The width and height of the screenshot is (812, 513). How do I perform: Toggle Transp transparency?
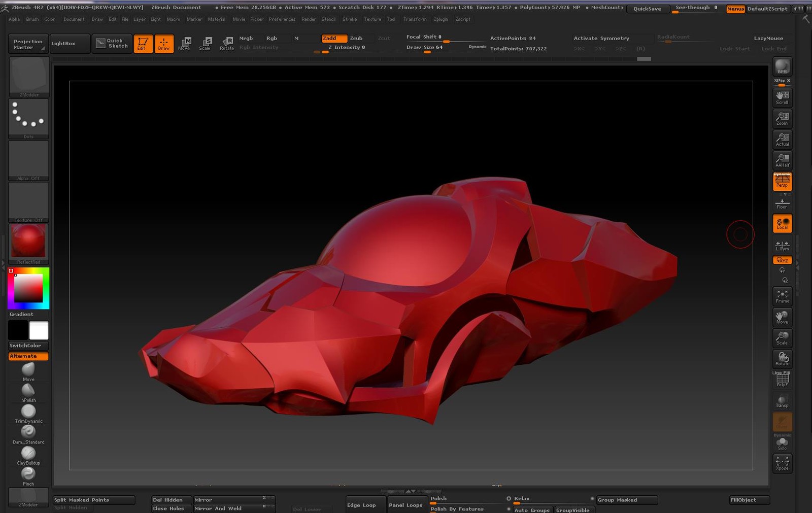(x=782, y=401)
